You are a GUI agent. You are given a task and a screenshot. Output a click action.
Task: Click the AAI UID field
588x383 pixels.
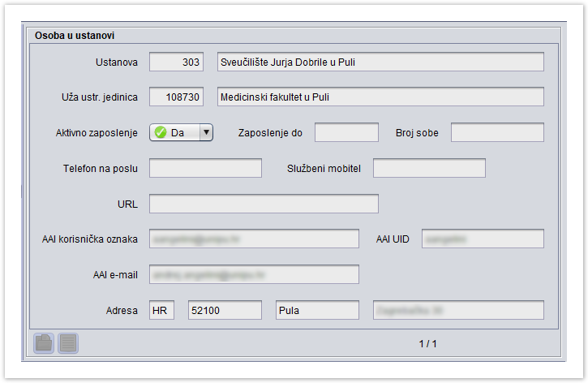pyautogui.click(x=482, y=239)
